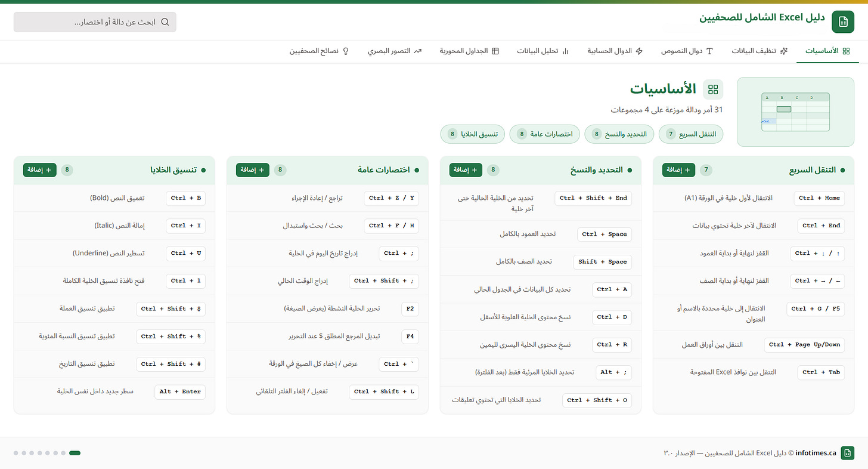Viewport: 868px width, 469px height.
Task: Click the Ctrl + B shortcut key
Action: (186, 198)
